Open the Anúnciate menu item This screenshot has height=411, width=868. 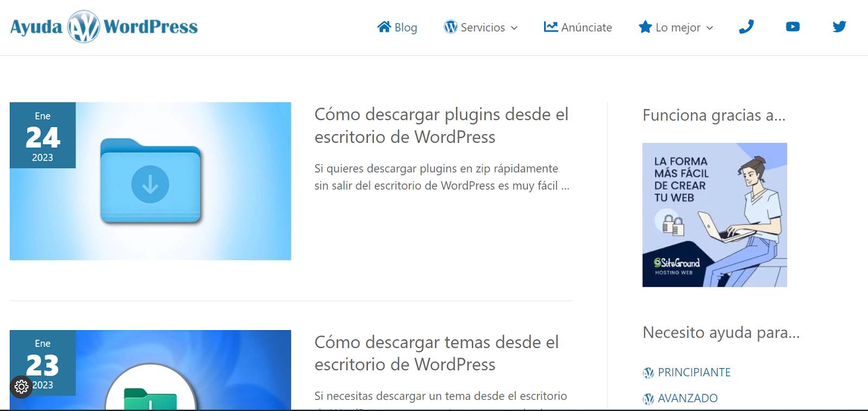coord(586,27)
